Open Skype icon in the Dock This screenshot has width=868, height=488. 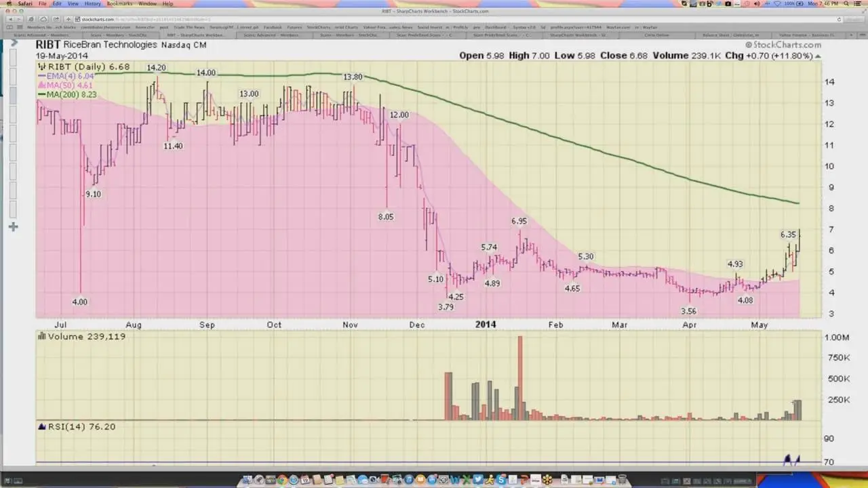point(500,479)
